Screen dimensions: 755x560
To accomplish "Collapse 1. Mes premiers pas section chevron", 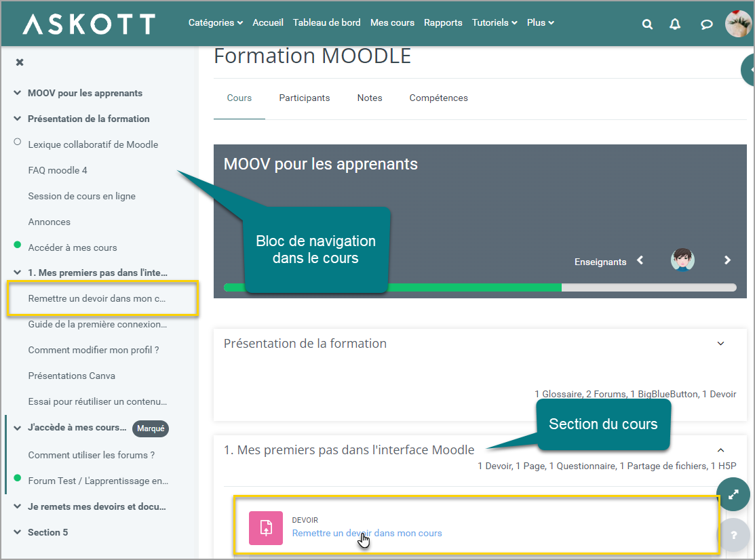I will click(x=721, y=450).
